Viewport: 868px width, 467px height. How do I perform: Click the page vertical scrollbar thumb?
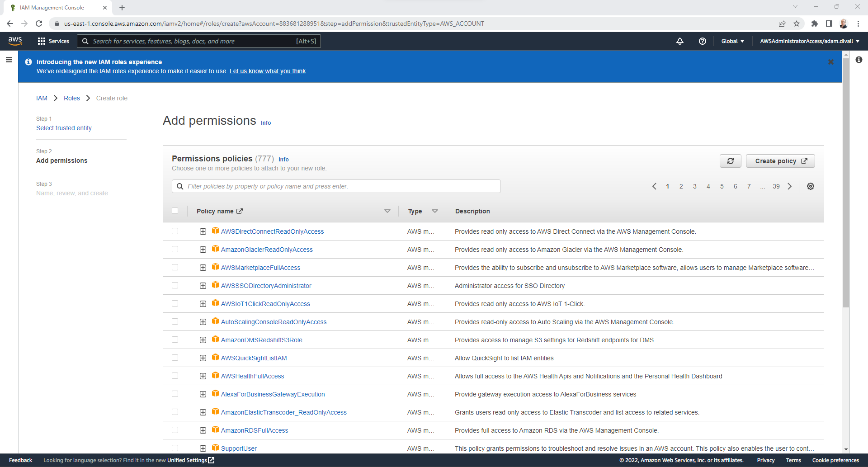[x=846, y=183]
